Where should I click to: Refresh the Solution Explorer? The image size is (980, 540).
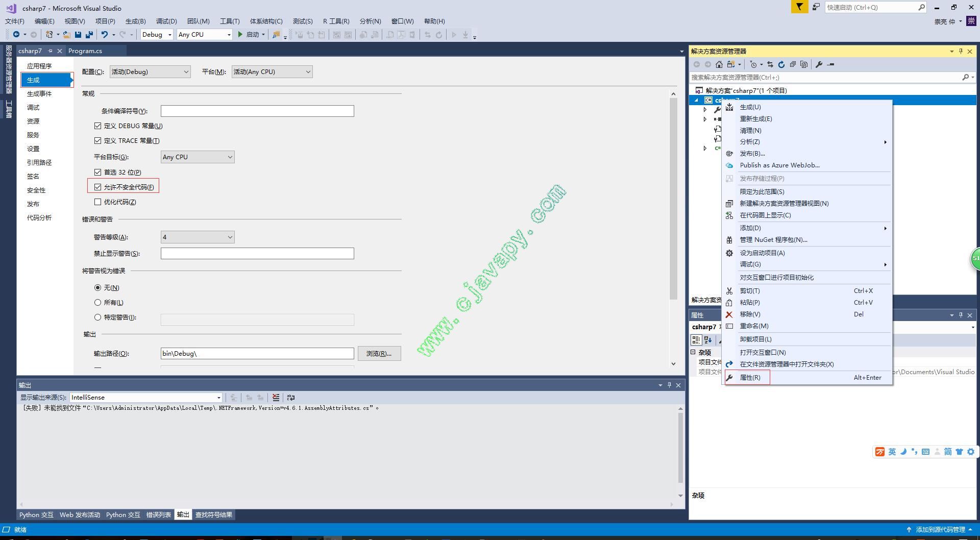coord(781,64)
